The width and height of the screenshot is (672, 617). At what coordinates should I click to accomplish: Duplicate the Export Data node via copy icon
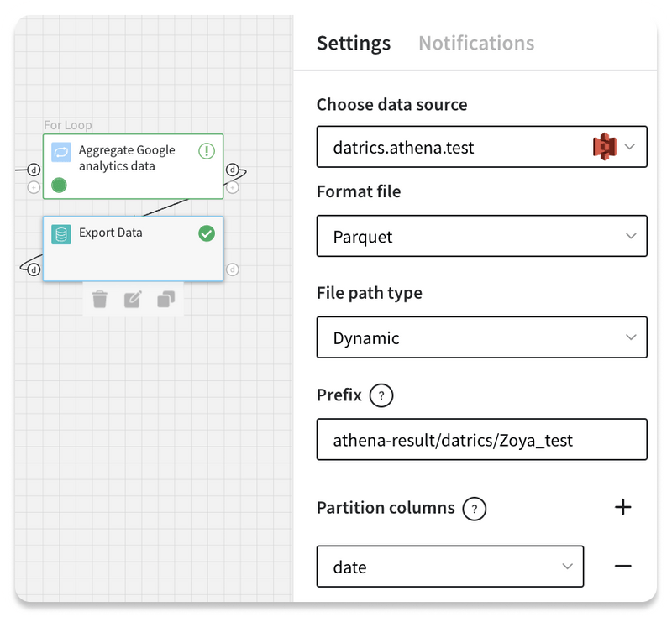click(x=165, y=298)
